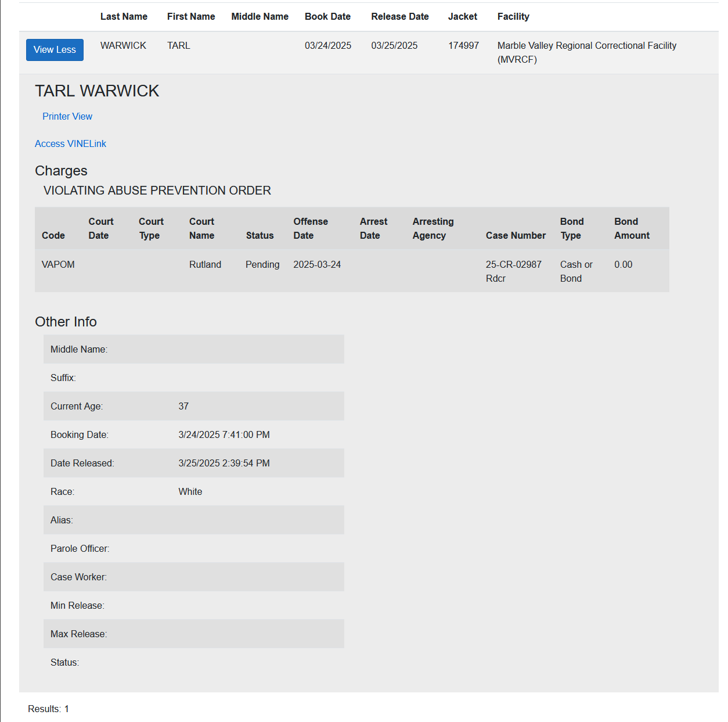
Task: Open the Access VINELink link
Action: (70, 143)
